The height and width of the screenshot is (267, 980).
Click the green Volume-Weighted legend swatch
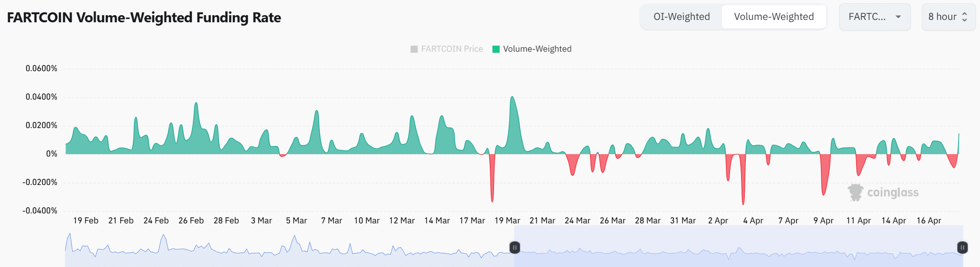(496, 49)
